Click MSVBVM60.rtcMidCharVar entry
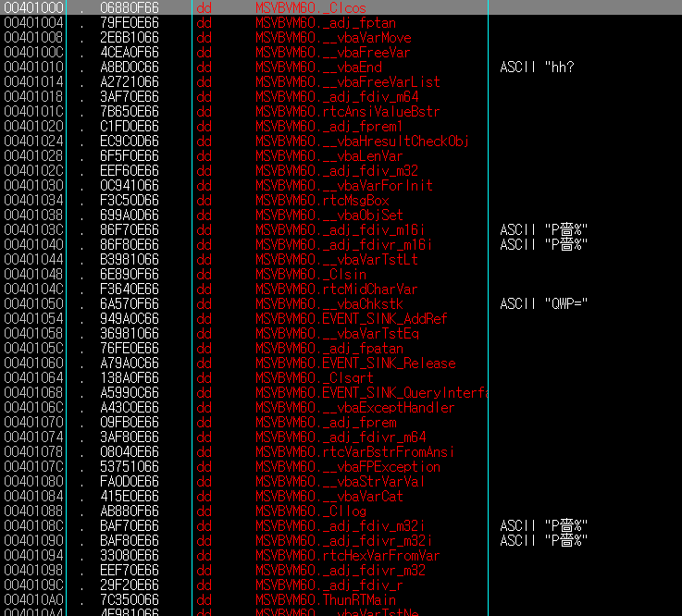 336,289
